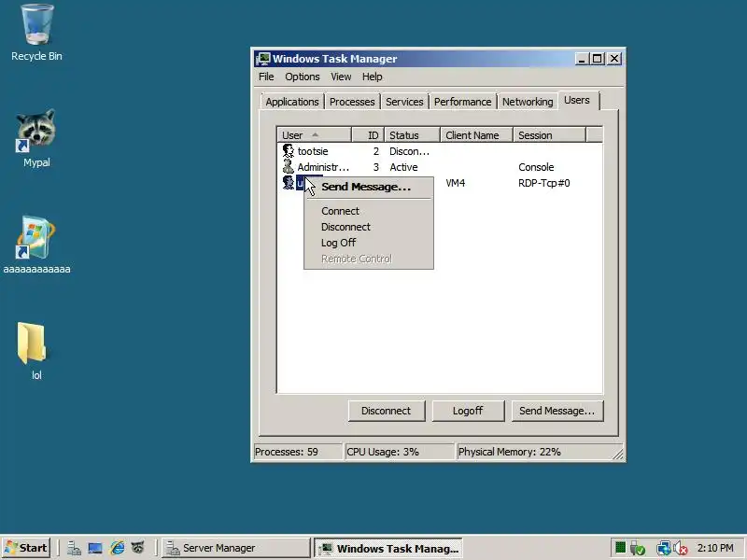Open the View menu

coord(341,77)
